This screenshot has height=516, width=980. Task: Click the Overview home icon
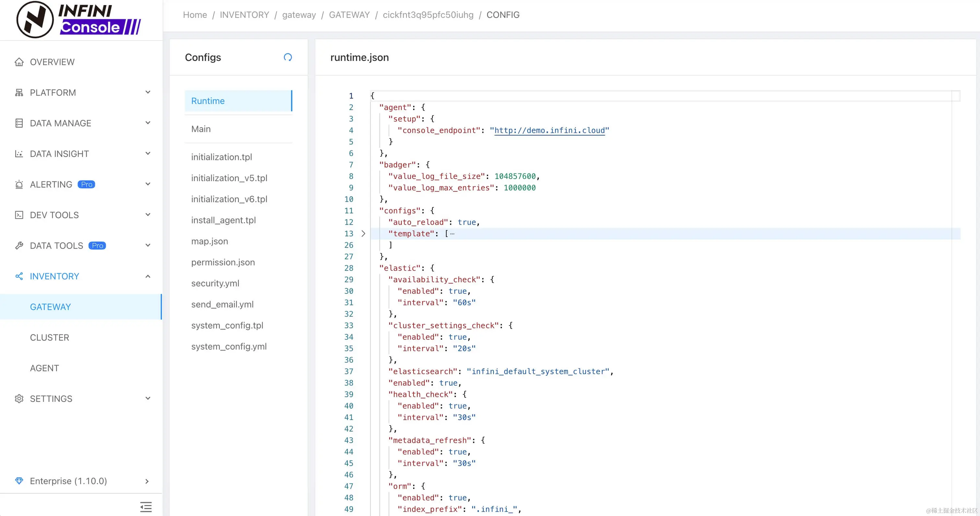click(x=19, y=62)
